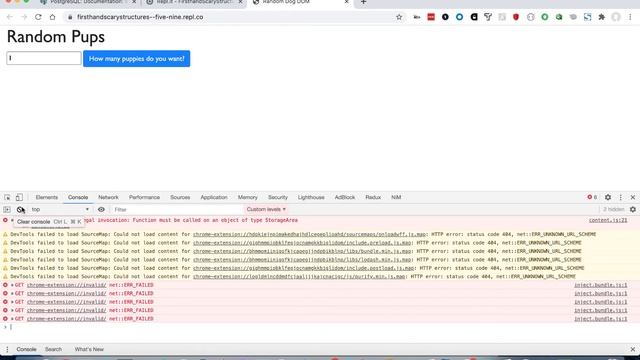Image resolution: width=640 pixels, height=360 pixels.
Task: Open the Lighthouse tab
Action: (x=311, y=198)
